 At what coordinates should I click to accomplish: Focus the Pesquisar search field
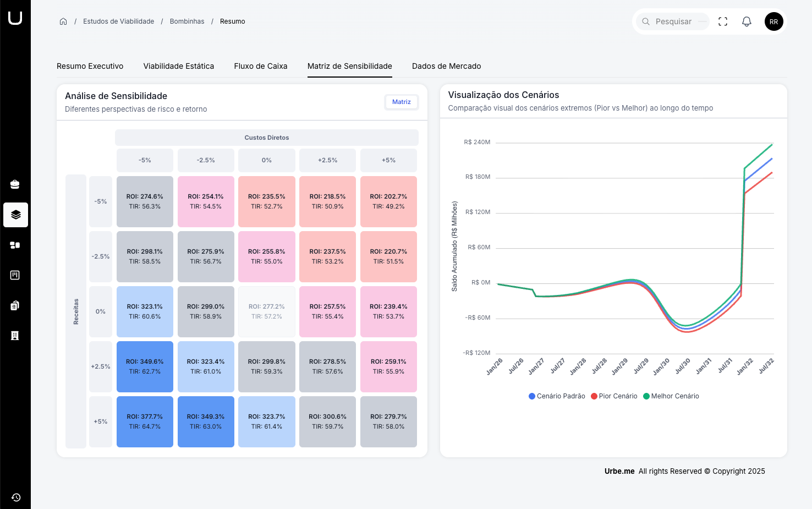click(673, 21)
